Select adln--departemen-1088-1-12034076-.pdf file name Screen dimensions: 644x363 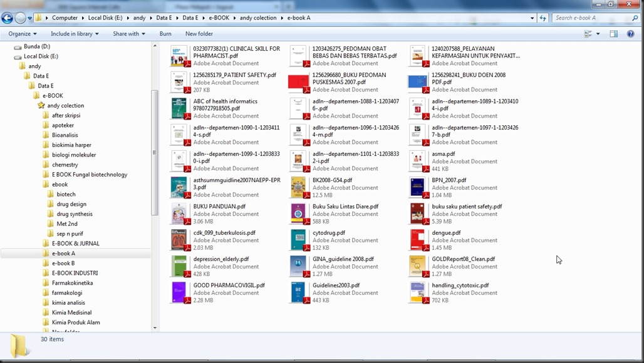[356, 105]
